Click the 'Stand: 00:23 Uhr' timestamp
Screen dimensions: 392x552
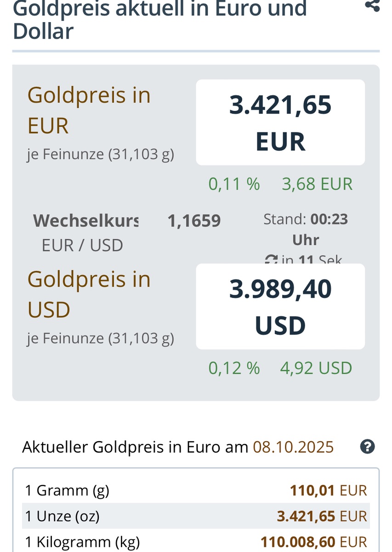(x=306, y=229)
